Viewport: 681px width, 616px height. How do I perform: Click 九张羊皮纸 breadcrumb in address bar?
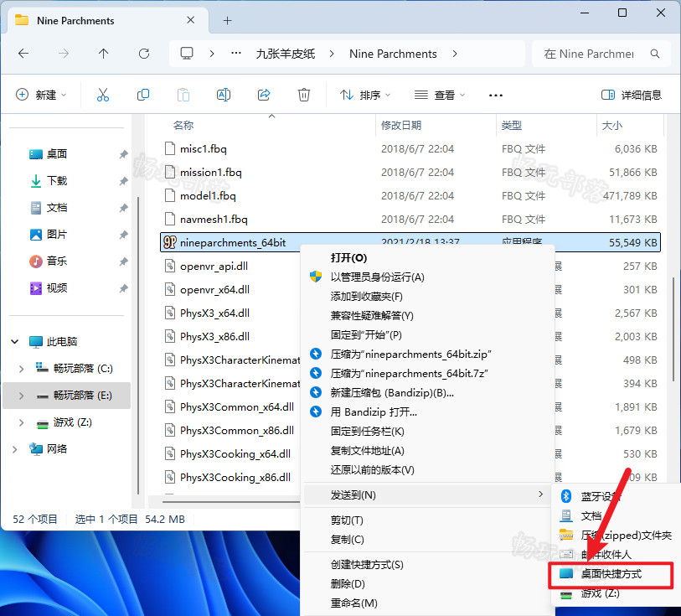coord(286,54)
